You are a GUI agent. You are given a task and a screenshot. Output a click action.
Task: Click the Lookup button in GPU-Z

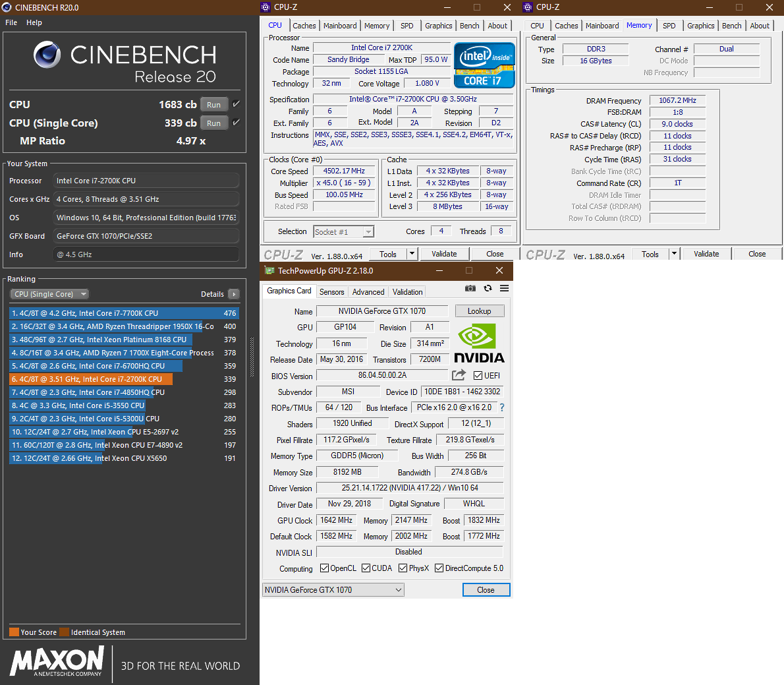479,311
